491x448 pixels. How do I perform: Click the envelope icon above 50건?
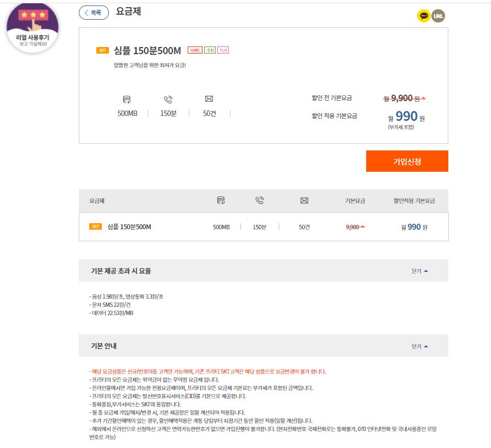[x=209, y=99]
